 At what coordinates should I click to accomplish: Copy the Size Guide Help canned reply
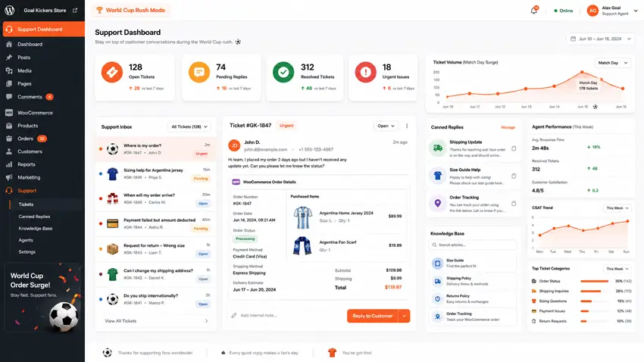pyautogui.click(x=514, y=176)
